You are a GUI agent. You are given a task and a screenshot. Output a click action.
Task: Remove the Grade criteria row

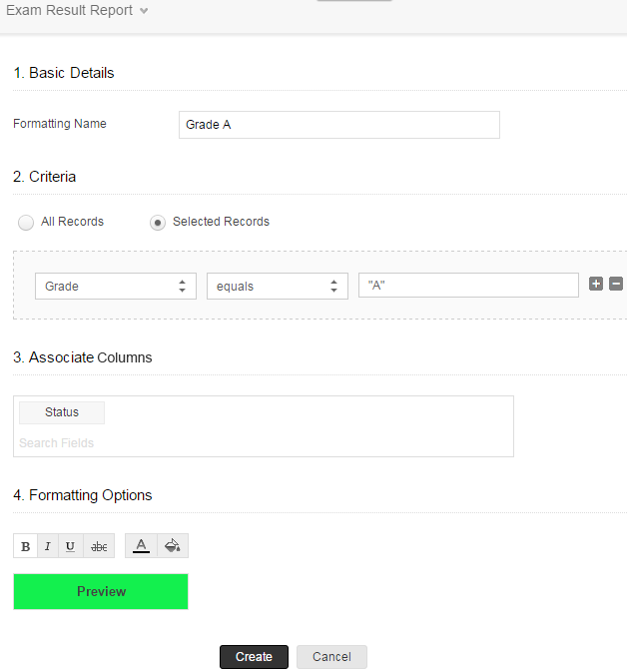[x=616, y=284]
